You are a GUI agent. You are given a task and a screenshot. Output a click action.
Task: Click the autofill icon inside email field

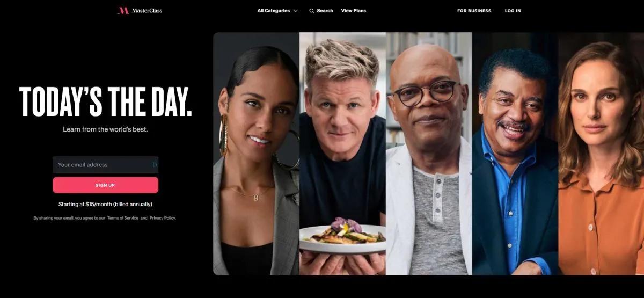point(155,165)
